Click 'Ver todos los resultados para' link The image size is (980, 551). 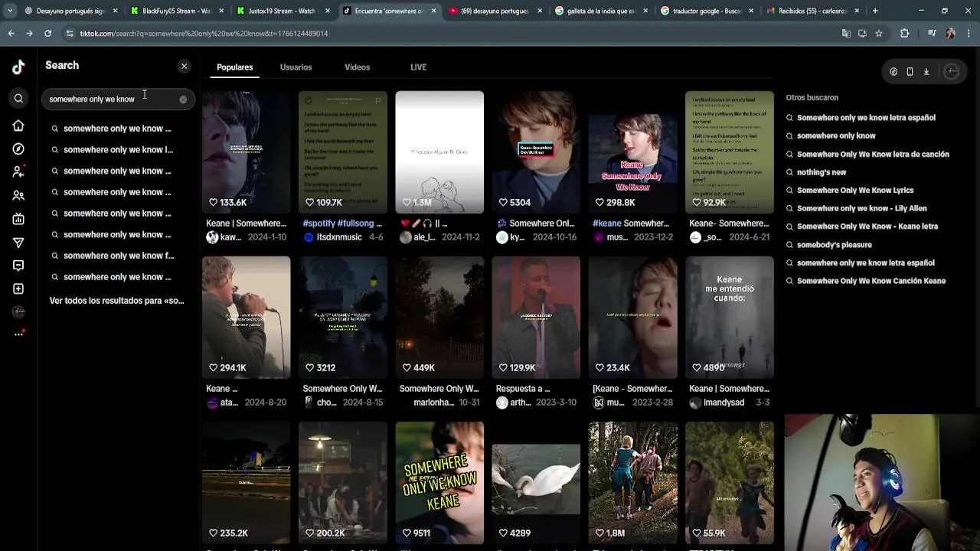(116, 301)
